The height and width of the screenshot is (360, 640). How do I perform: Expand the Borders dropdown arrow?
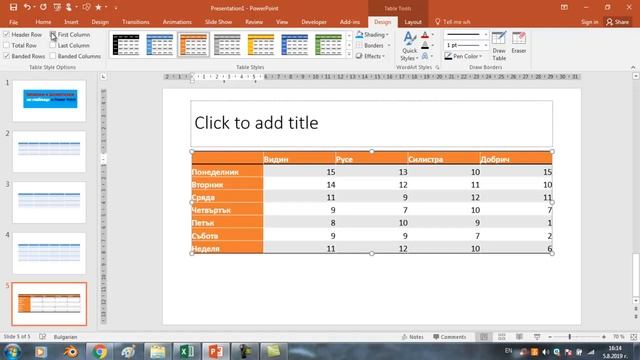pos(389,46)
